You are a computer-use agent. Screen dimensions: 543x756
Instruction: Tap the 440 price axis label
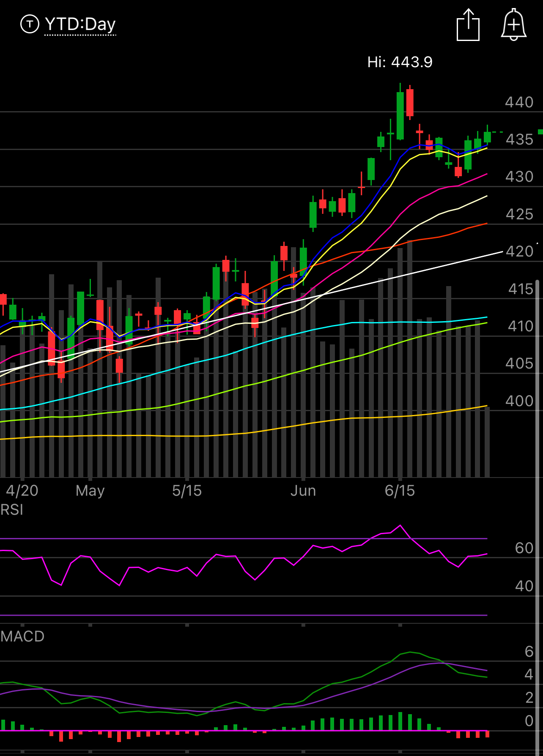[x=519, y=102]
